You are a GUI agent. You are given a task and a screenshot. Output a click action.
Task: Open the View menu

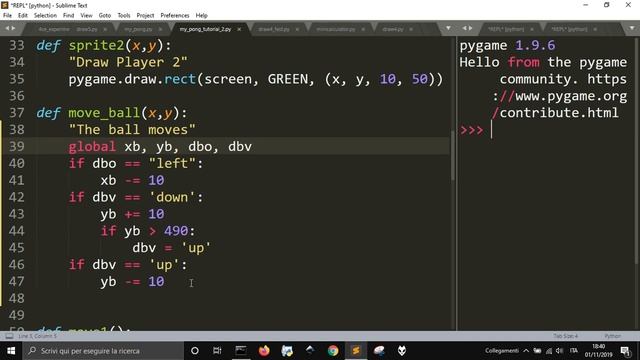tap(86, 16)
